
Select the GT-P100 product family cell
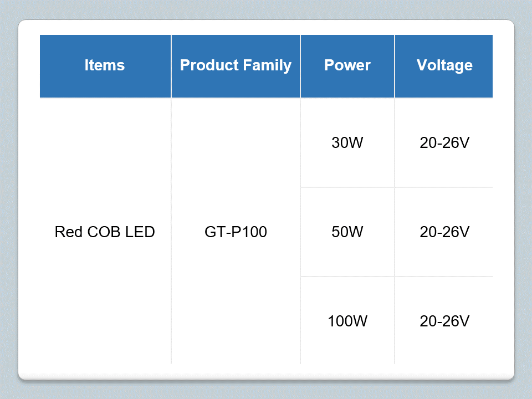click(236, 232)
